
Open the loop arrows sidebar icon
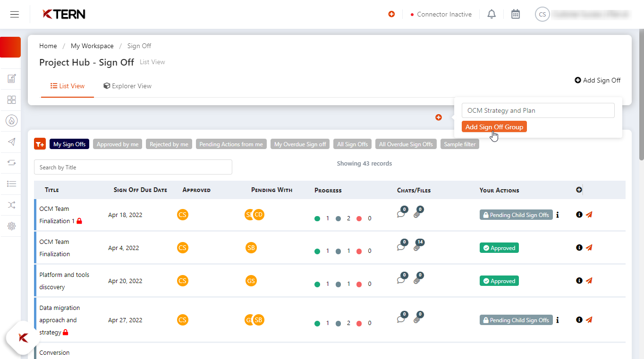point(11,163)
